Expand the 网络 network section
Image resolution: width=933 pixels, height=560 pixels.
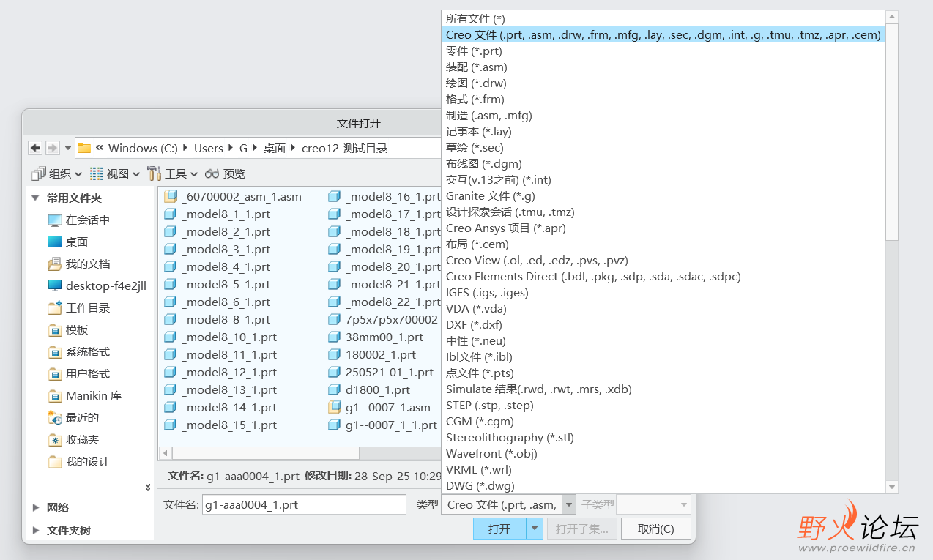36,507
